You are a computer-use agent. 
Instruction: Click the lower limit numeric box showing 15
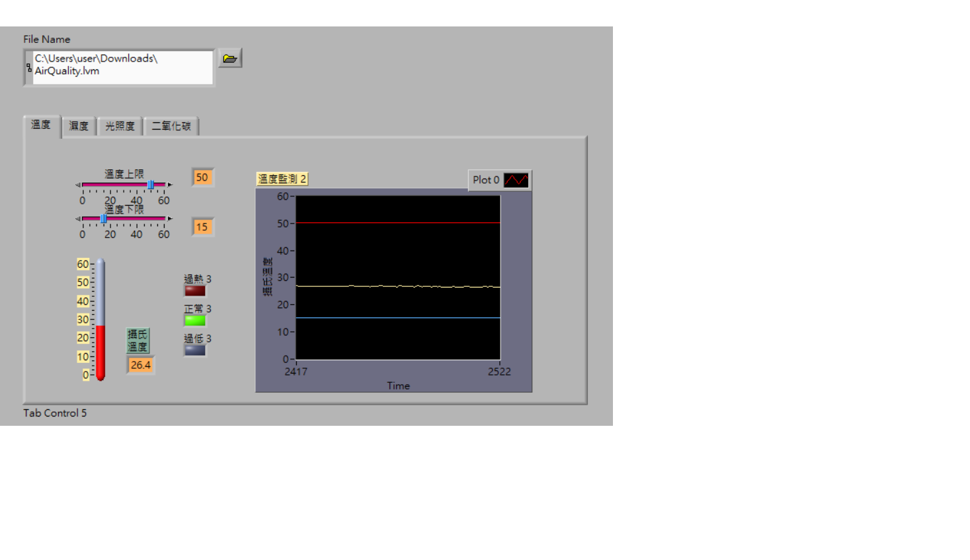pos(202,227)
